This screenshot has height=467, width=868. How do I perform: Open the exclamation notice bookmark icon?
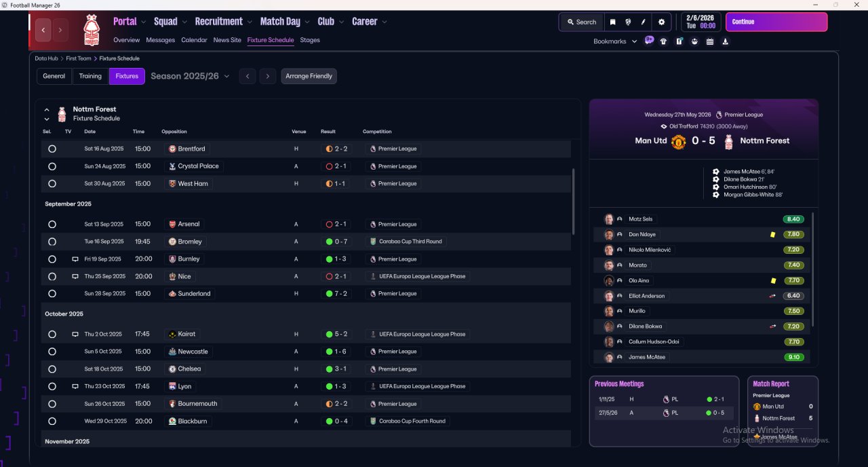click(x=679, y=41)
